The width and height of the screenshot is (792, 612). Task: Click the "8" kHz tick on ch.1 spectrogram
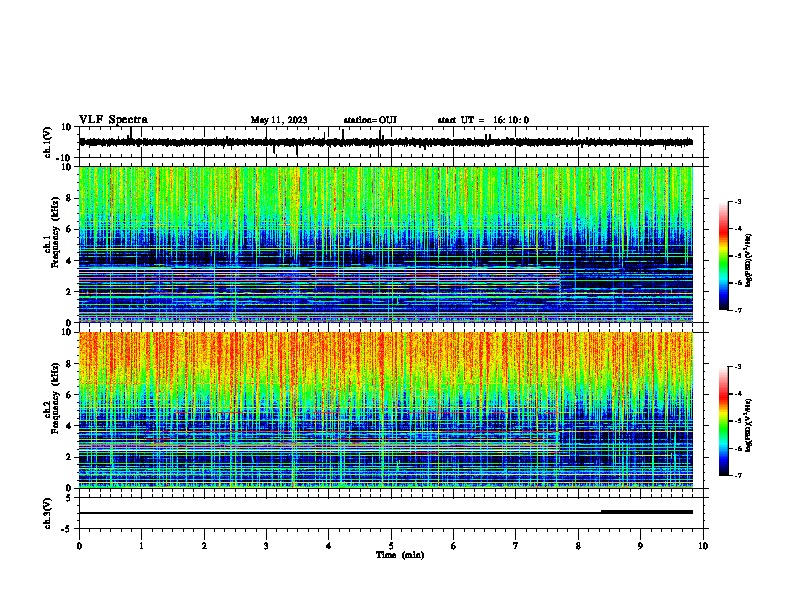click(70, 198)
